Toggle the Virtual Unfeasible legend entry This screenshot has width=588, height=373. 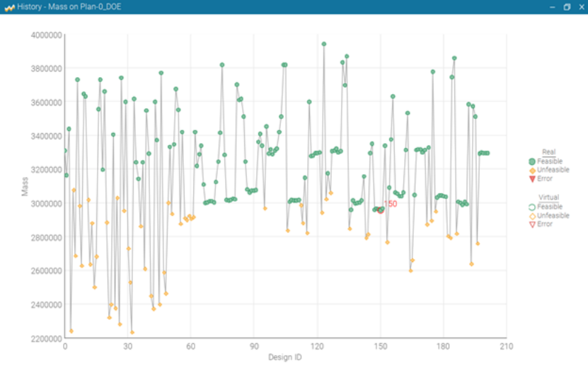(549, 216)
